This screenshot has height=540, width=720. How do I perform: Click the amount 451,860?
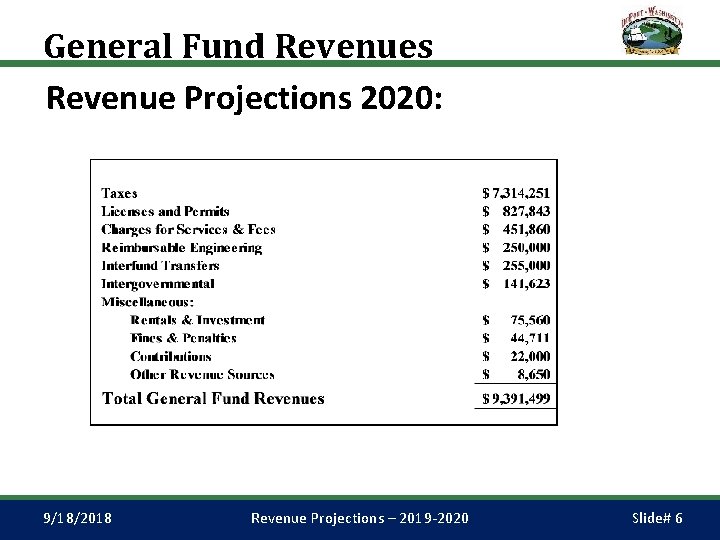[526, 229]
